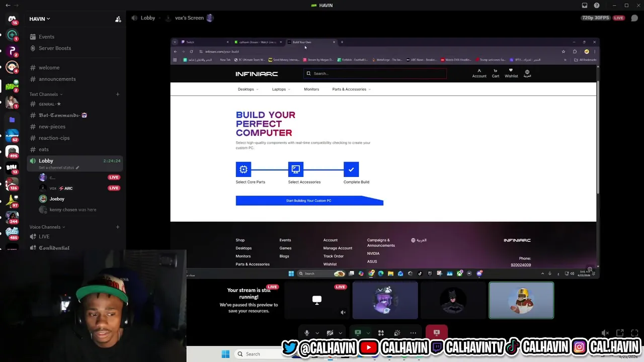Select Joeboy in the Lobby member list
This screenshot has width=644, height=362.
point(57,199)
